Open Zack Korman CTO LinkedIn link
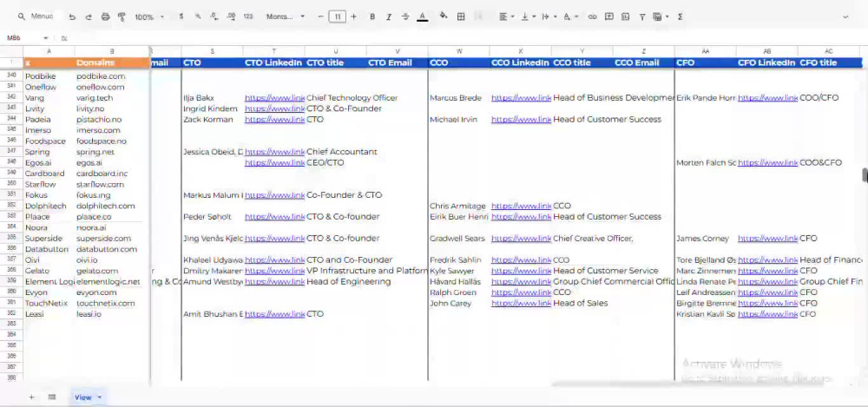This screenshot has width=868, height=407. click(x=274, y=120)
